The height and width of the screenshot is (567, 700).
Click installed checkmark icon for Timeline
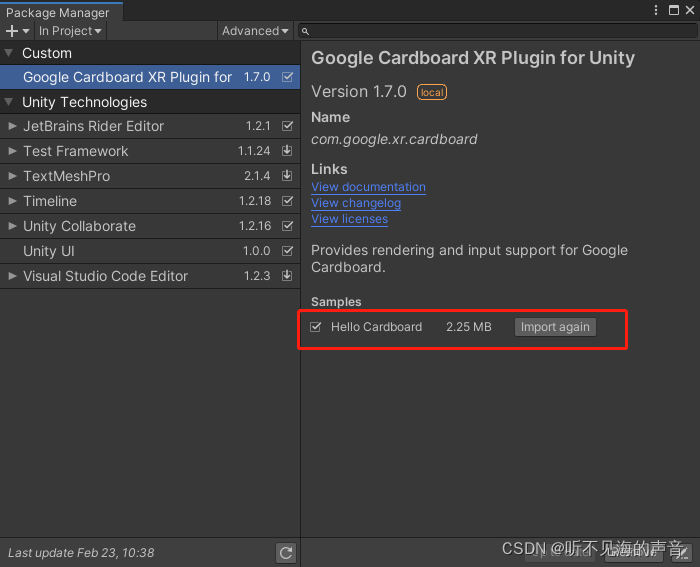coord(288,201)
